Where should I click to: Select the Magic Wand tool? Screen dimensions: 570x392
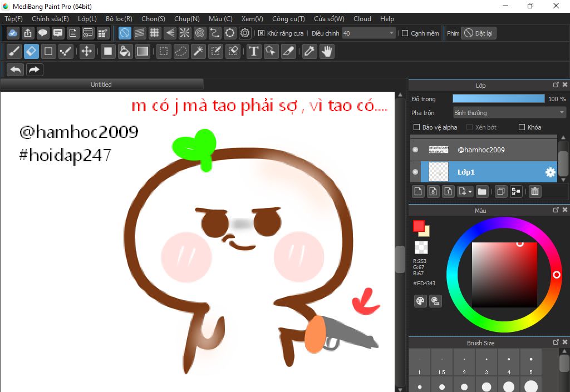click(x=198, y=51)
